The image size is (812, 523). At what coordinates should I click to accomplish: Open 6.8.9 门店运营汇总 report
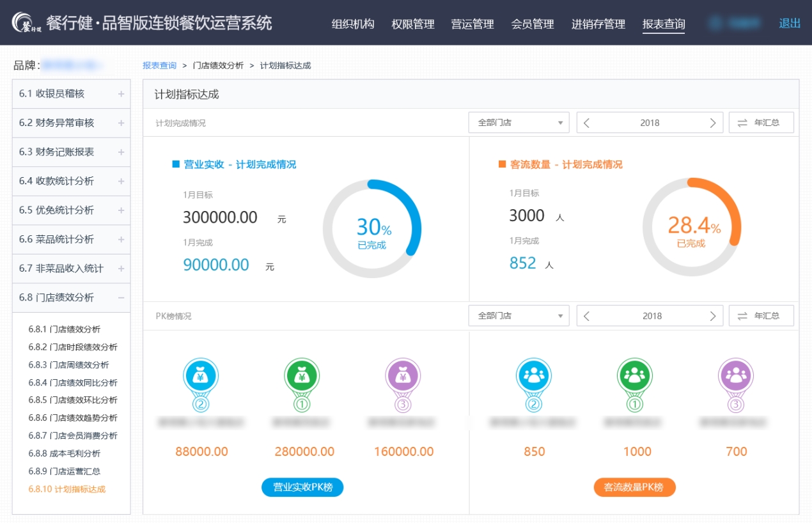pos(65,471)
